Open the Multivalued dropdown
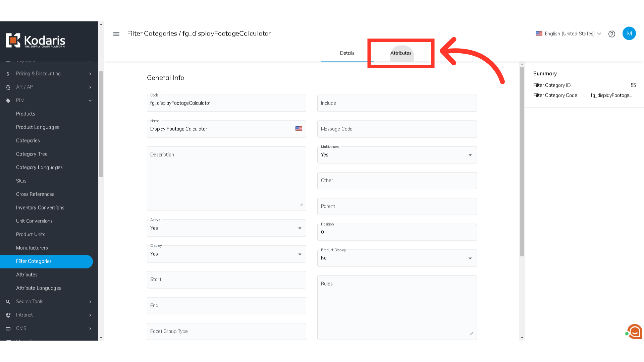The width and height of the screenshot is (644, 362). click(397, 155)
